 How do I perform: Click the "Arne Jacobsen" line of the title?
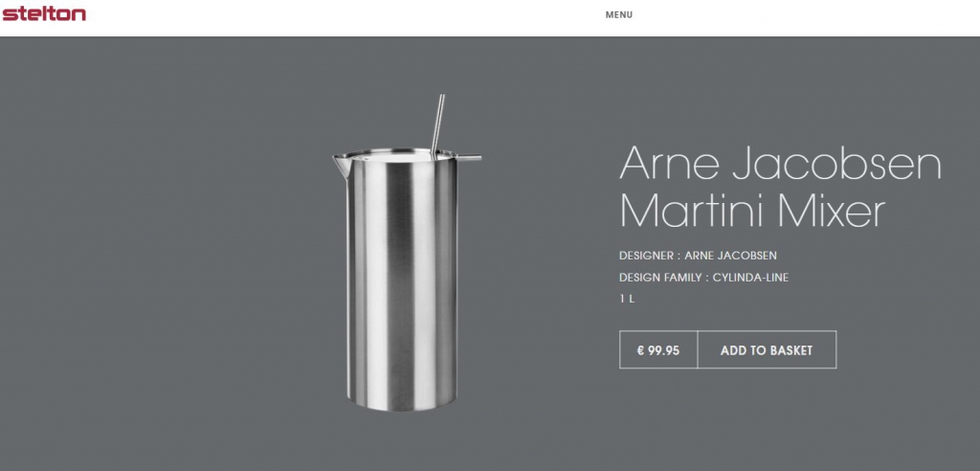click(780, 164)
